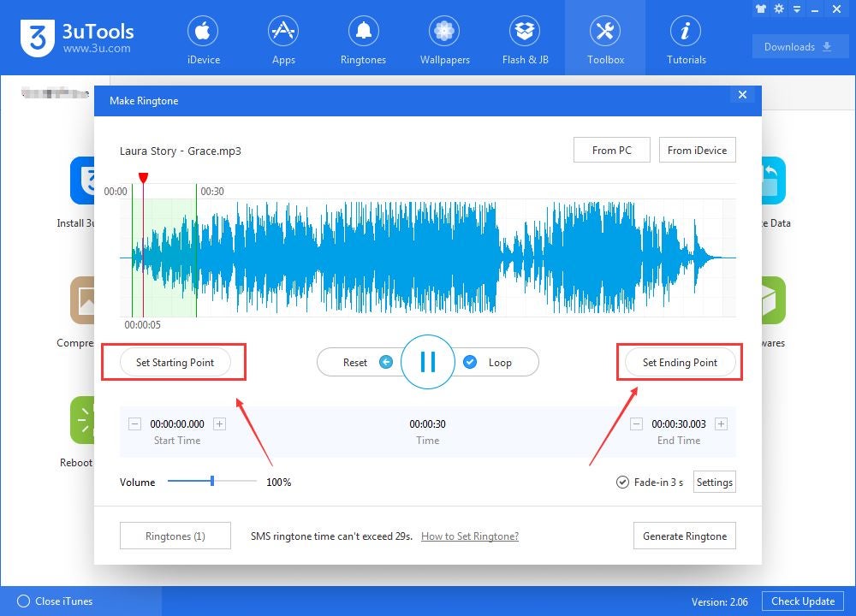Expand Reset options with blue arrow

tap(385, 362)
